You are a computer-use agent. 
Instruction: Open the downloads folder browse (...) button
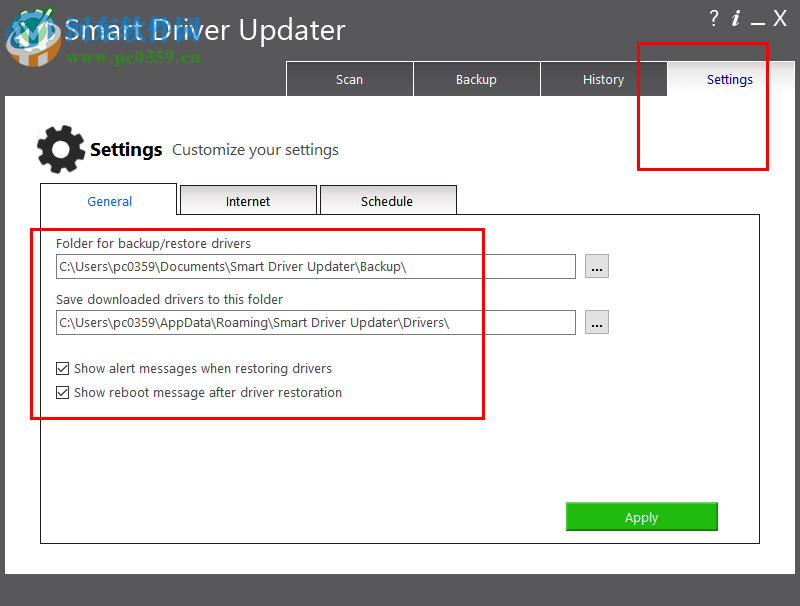click(596, 322)
